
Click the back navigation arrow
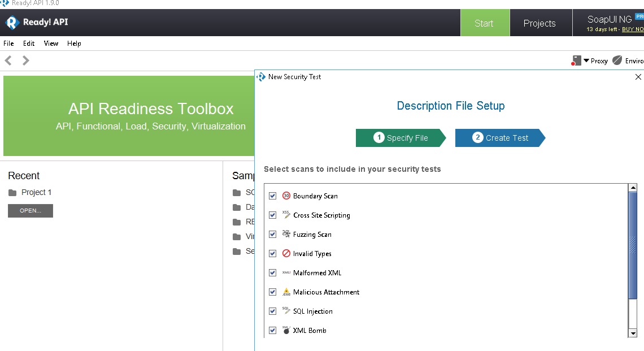point(8,60)
